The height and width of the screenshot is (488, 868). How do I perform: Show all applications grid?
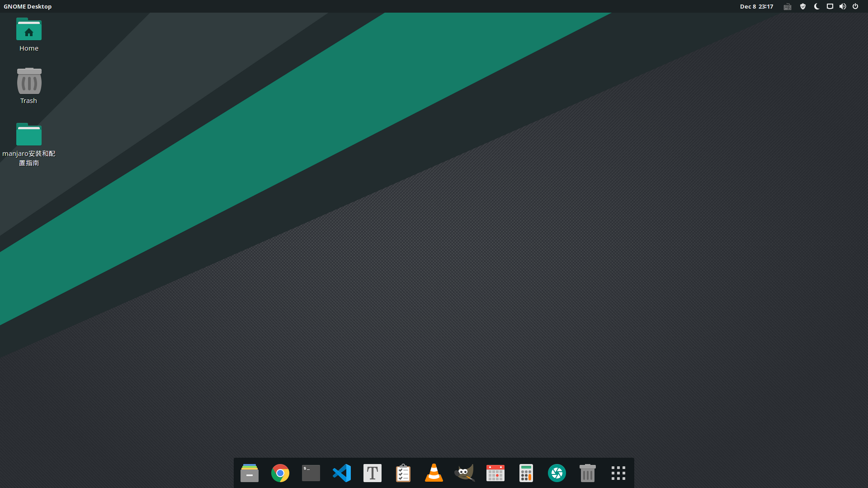click(x=618, y=473)
